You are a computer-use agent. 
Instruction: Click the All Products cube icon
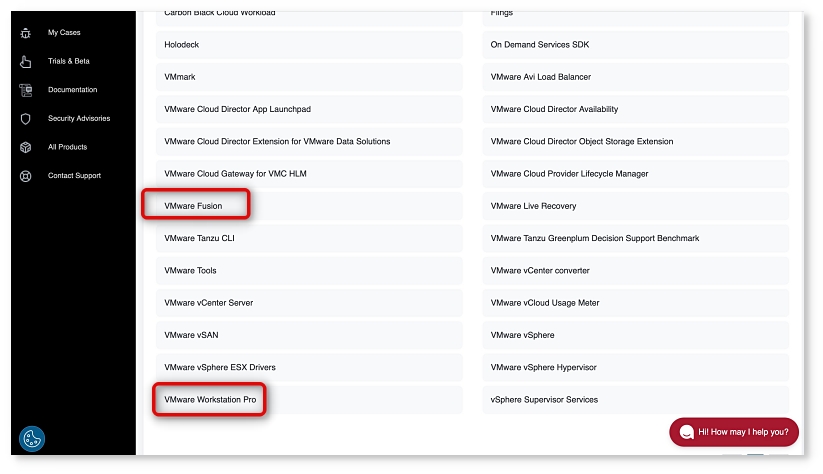pos(26,147)
